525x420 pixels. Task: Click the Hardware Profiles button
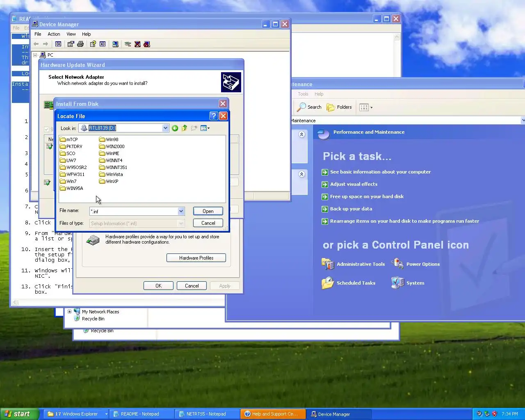196,258
